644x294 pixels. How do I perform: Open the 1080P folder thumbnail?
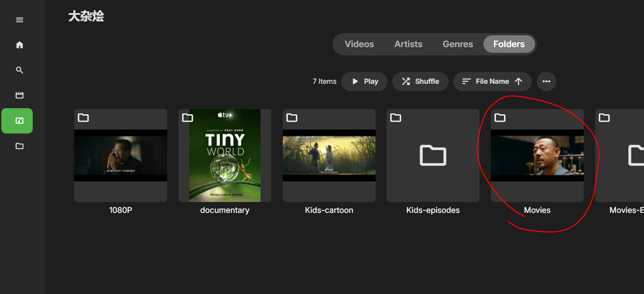coord(120,155)
